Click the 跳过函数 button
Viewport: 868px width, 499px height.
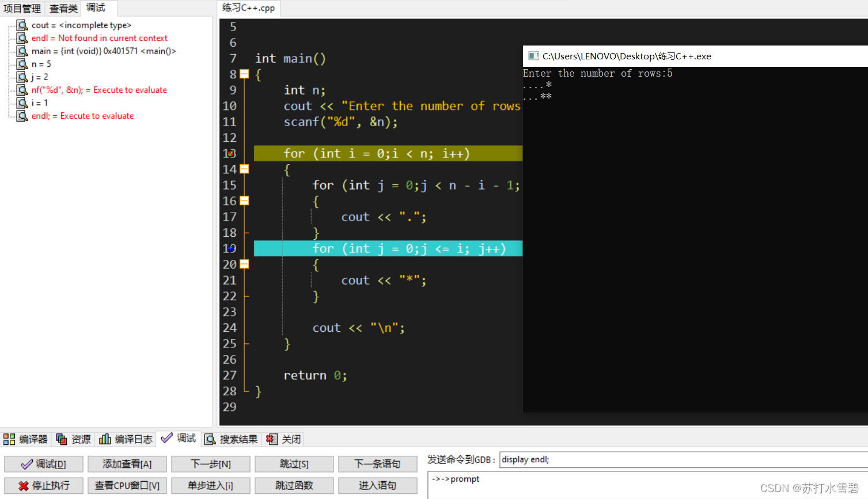point(294,486)
